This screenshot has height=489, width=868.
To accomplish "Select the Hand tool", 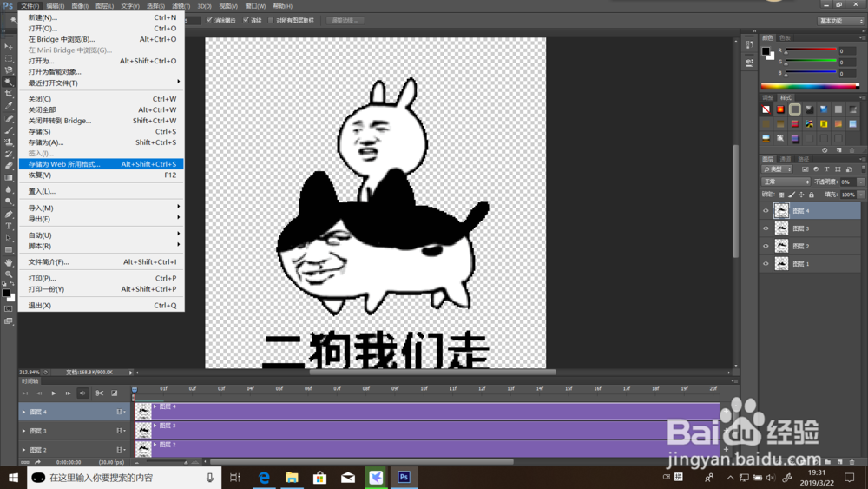I will [9, 262].
